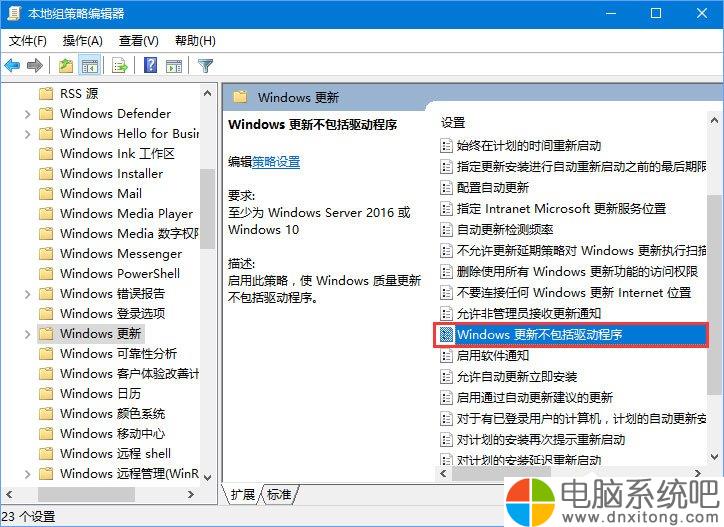Click the folder icon of Windows PowerShell
The height and width of the screenshot is (527, 724).
tap(46, 273)
